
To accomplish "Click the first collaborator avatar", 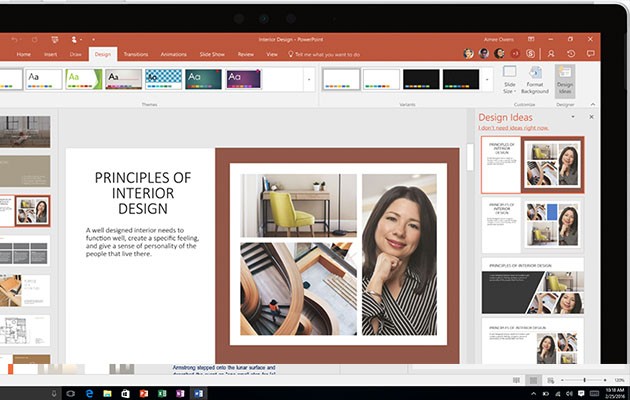I will coord(468,53).
